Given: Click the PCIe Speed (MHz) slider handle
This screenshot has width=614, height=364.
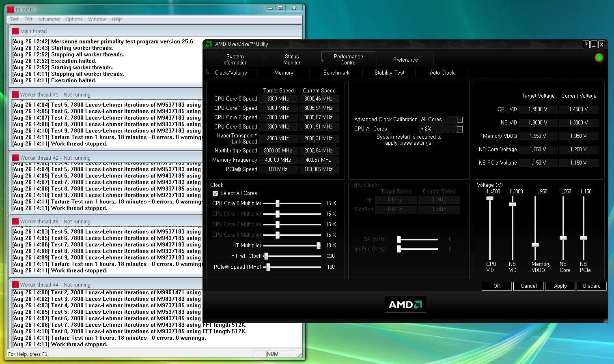Looking at the screenshot, I should click(268, 267).
